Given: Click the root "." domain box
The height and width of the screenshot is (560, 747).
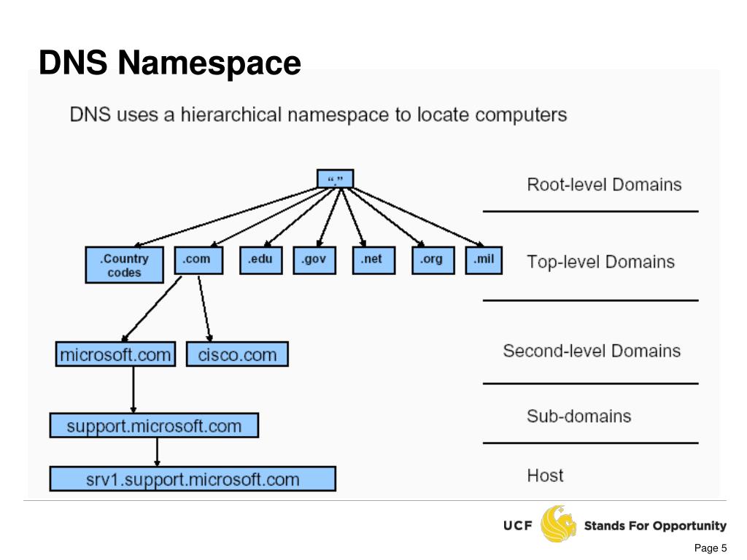Looking at the screenshot, I should pyautogui.click(x=335, y=179).
